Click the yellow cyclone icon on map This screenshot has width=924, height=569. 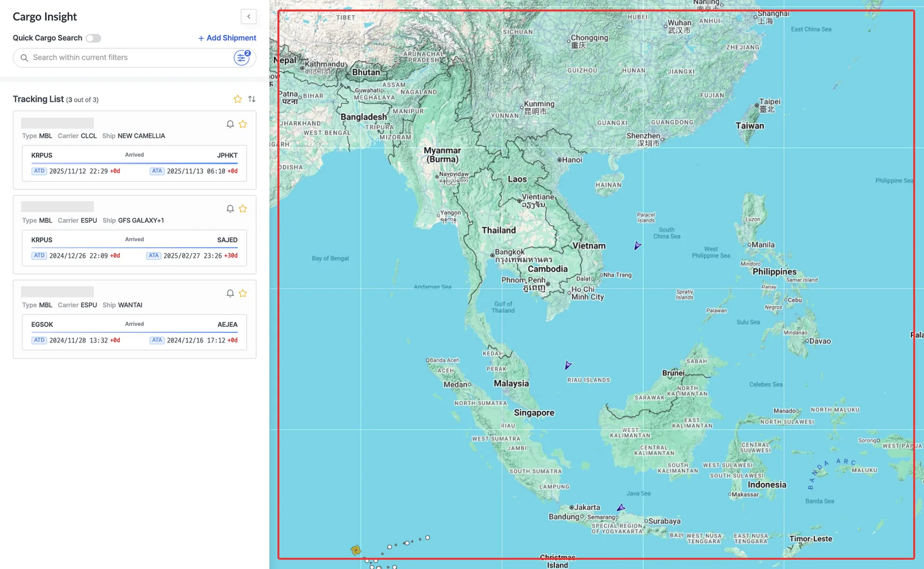356,550
